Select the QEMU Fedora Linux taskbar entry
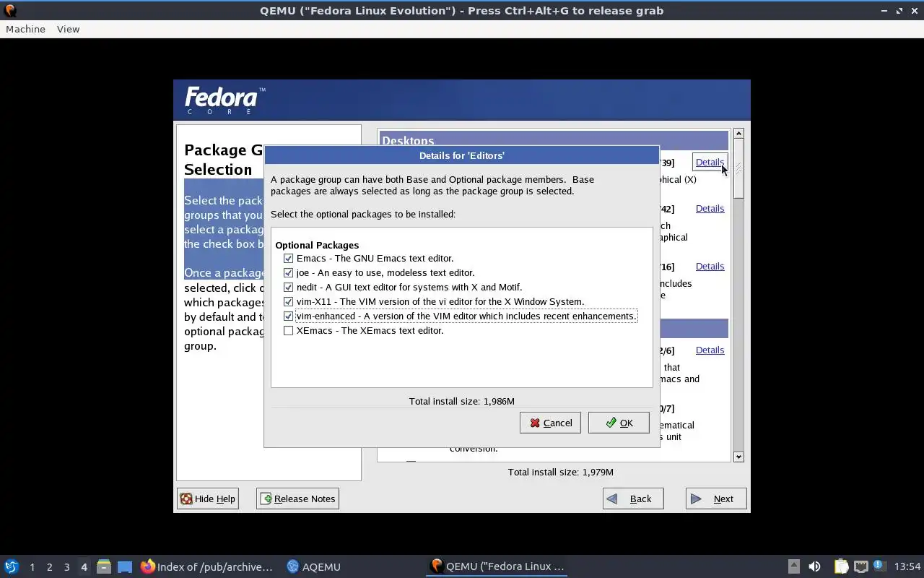The image size is (924, 578). coord(497,566)
